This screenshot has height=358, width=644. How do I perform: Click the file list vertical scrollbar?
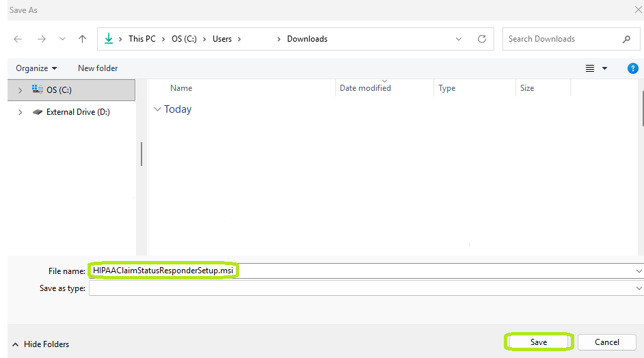tap(643, 109)
